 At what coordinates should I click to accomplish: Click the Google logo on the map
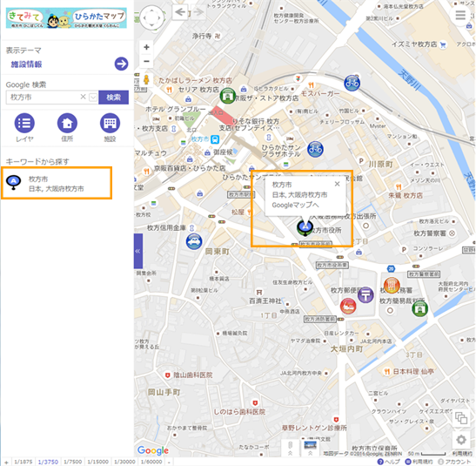coord(152,450)
